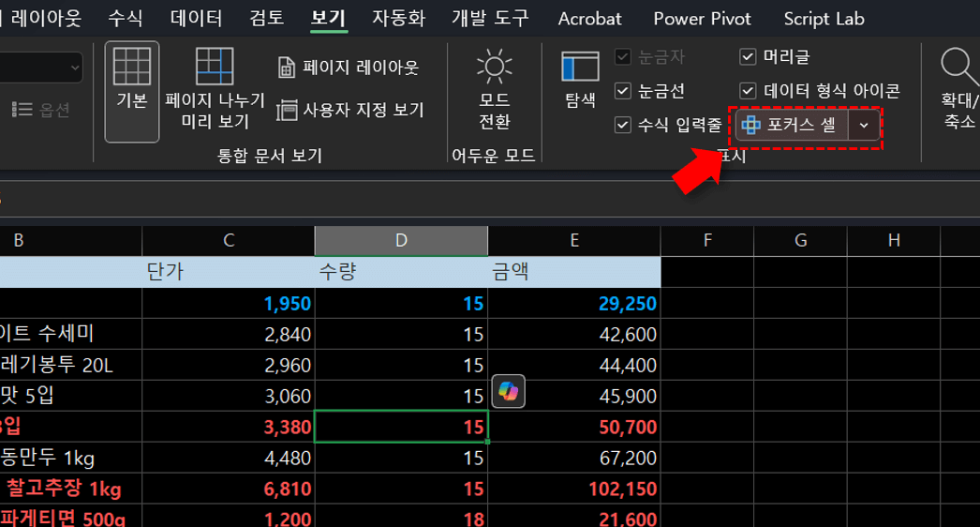Open the Power Pivot tab

pyautogui.click(x=703, y=18)
